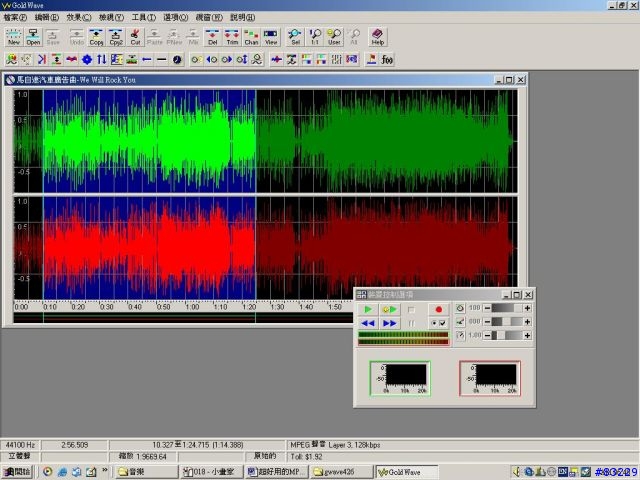Open the 說明(H) menu
Screen dimensions: 640x480
click(x=242, y=17)
